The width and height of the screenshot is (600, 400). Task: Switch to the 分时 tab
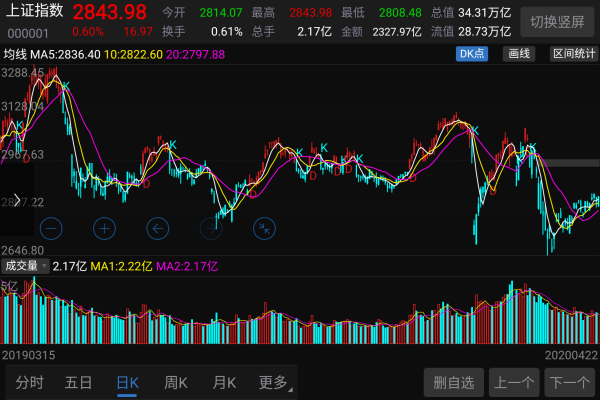29,382
